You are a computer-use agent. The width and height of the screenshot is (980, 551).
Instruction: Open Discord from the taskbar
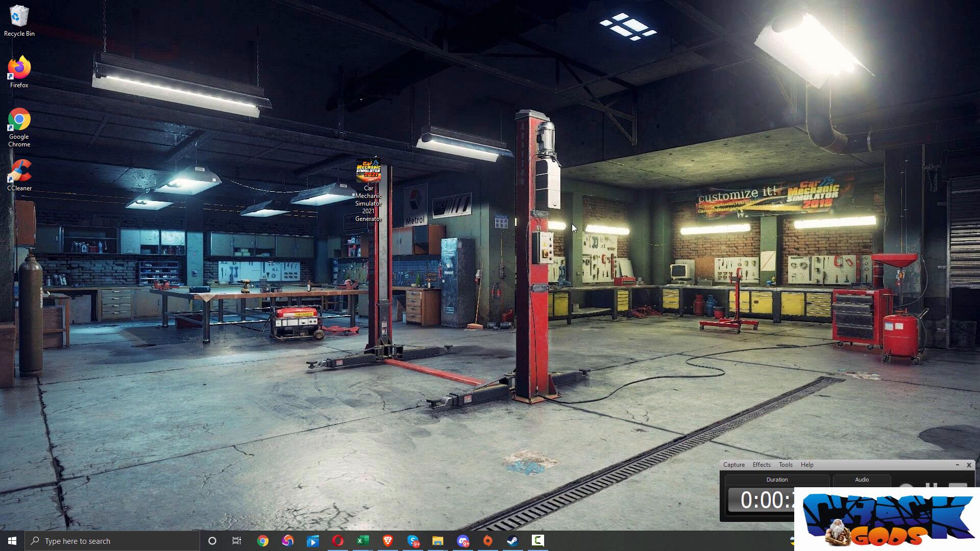point(463,541)
